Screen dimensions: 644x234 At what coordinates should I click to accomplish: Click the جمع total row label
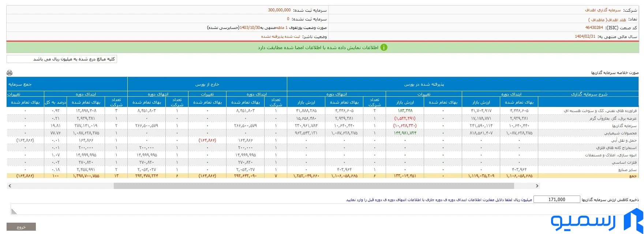[x=633, y=176]
